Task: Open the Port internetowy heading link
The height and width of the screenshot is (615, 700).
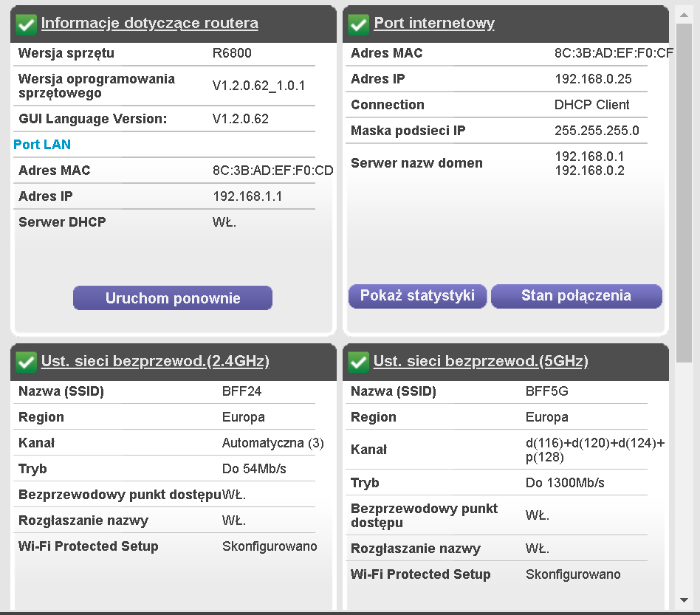Action: [433, 23]
